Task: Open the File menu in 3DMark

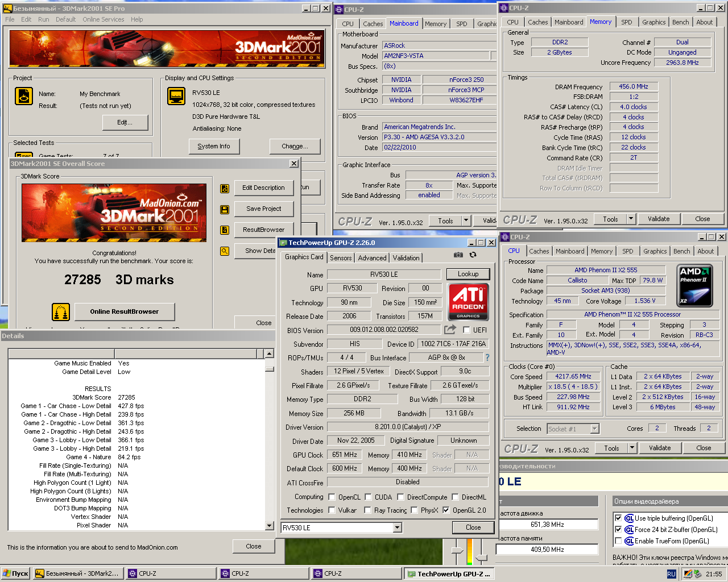Action: [x=10, y=19]
